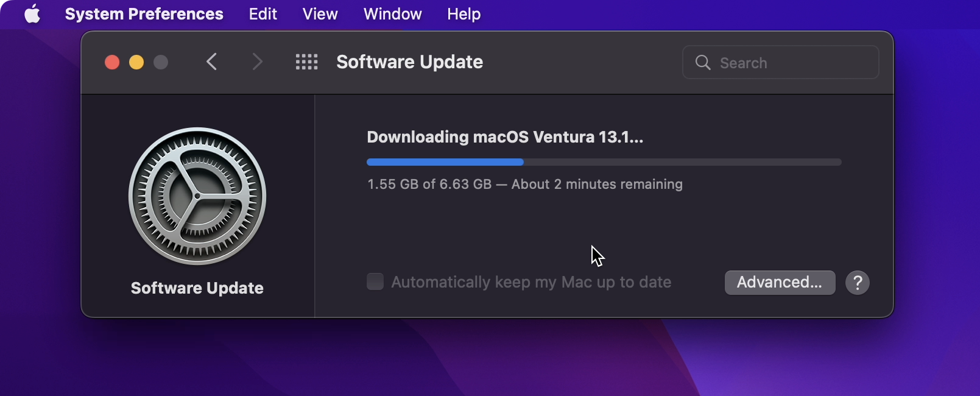Open the Window menu

[392, 13]
